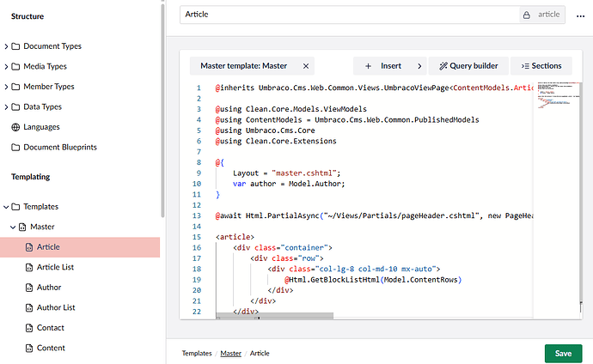This screenshot has width=593, height=364.
Task: Save the Article template
Action: point(562,353)
